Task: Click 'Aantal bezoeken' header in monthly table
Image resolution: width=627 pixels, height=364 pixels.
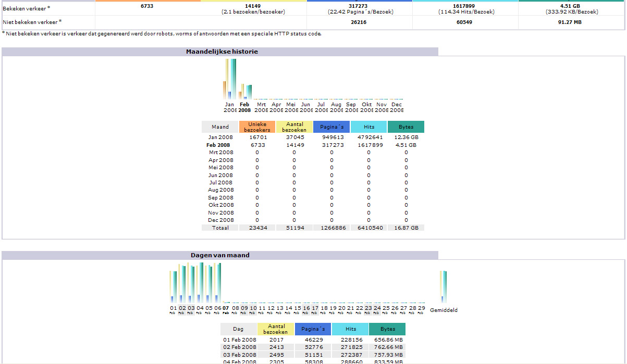Action: pyautogui.click(x=294, y=127)
